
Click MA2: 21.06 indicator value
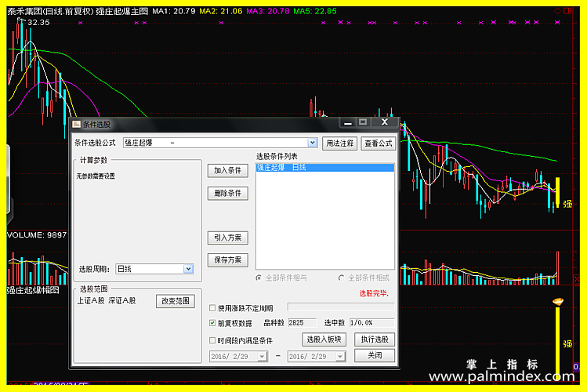[x=221, y=11]
